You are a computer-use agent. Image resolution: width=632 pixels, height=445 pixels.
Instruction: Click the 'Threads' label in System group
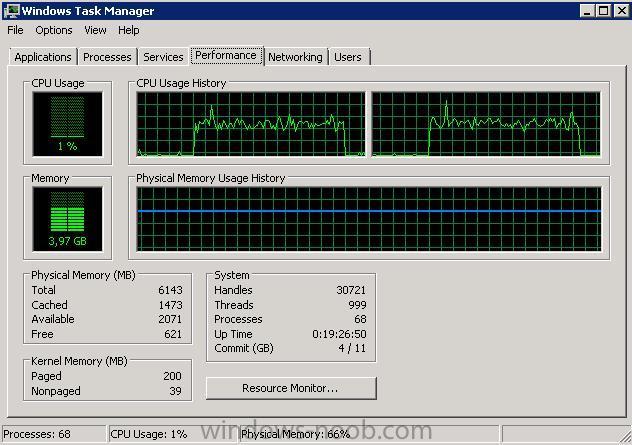click(234, 305)
